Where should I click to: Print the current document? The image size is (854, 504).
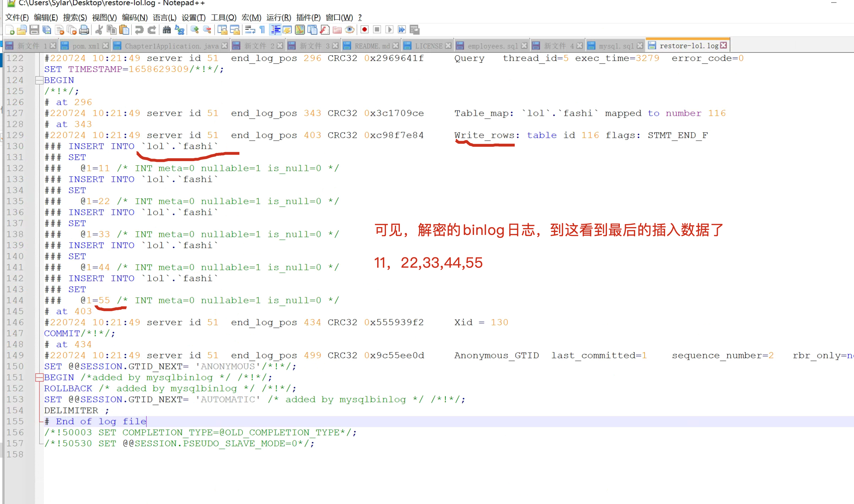[84, 30]
